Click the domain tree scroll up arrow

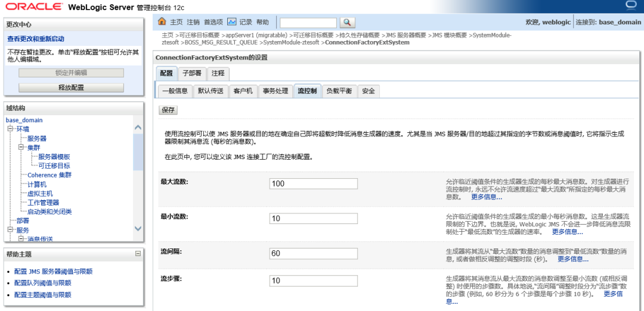(138, 127)
